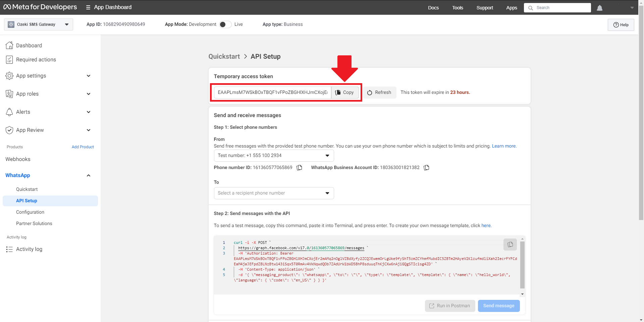Click the Meta for Developers logo
Viewport: 644px width, 322px height.
pyautogui.click(x=40, y=7)
